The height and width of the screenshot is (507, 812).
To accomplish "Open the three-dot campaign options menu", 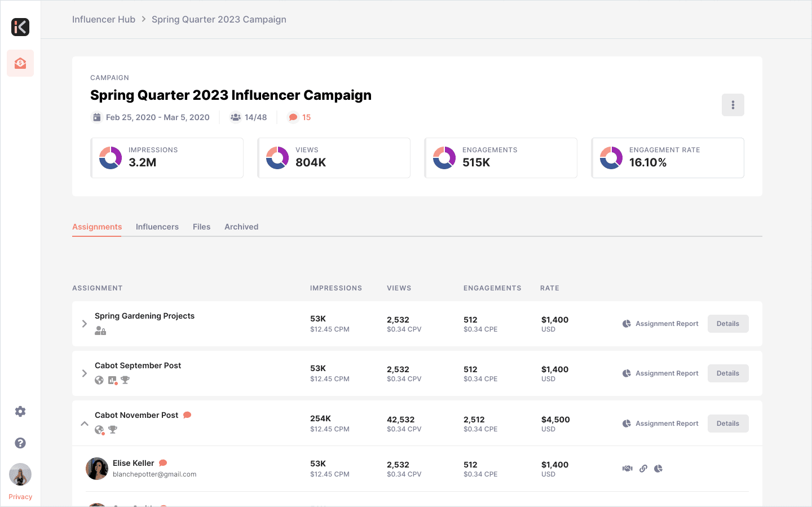I will (733, 105).
